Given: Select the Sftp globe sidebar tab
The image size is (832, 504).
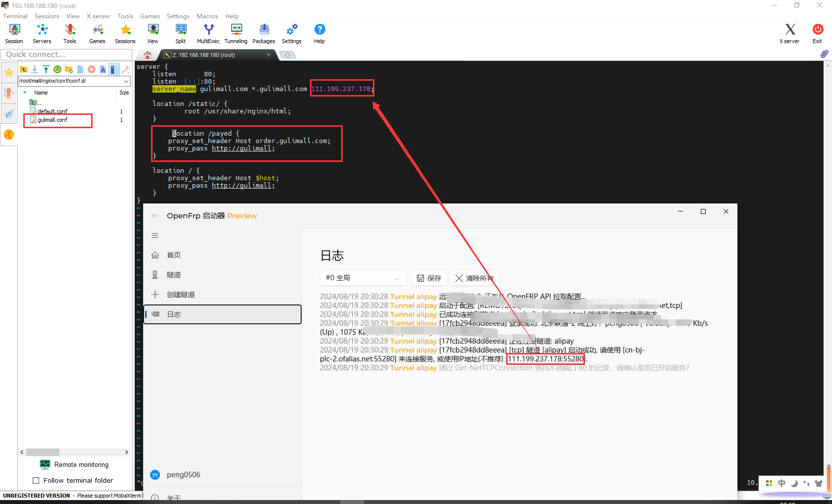Looking at the screenshot, I should click(9, 135).
